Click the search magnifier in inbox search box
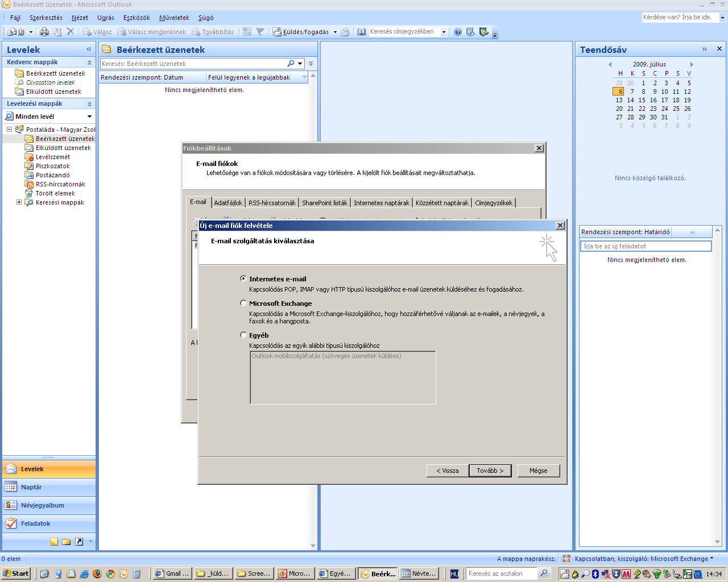 click(x=291, y=64)
